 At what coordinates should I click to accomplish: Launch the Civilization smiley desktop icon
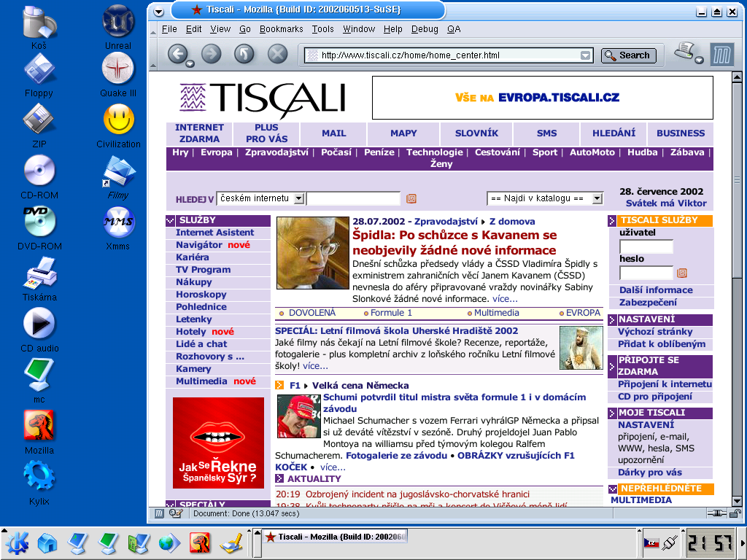coord(119,119)
